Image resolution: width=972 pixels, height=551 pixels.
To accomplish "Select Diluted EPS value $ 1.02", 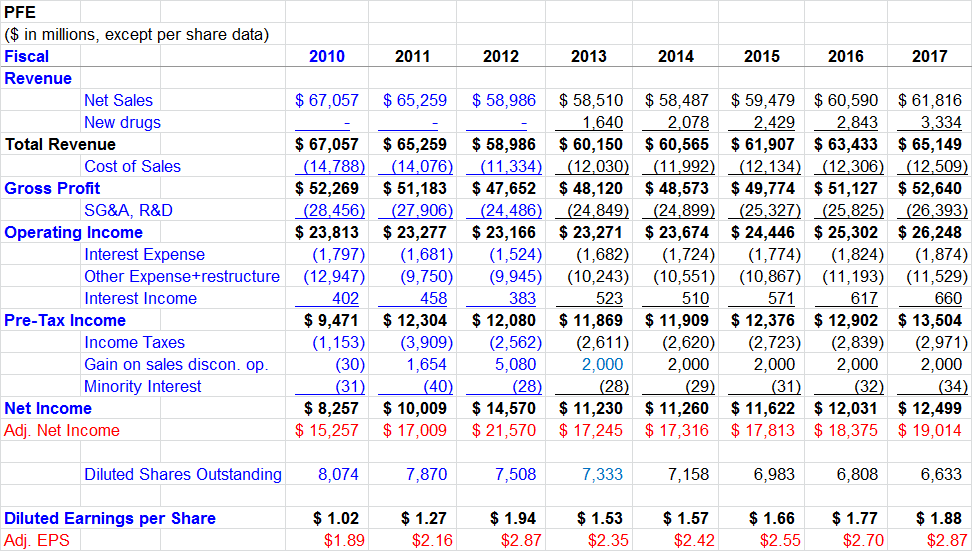I will (336, 519).
